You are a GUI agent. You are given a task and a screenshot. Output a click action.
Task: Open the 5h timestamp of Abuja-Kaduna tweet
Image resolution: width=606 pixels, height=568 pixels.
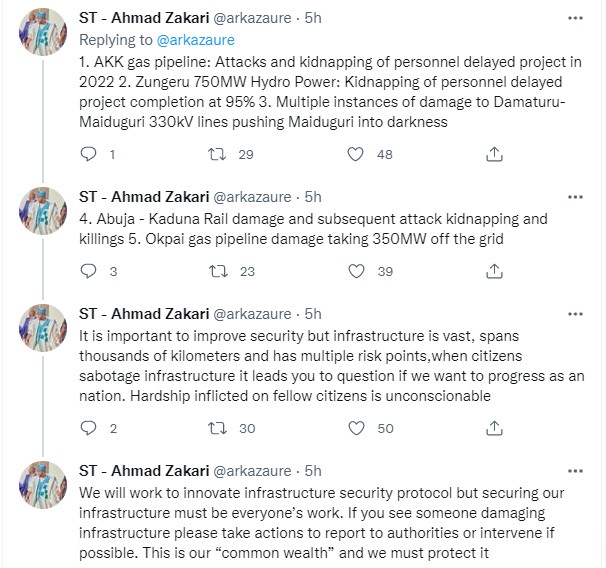pyautogui.click(x=312, y=197)
